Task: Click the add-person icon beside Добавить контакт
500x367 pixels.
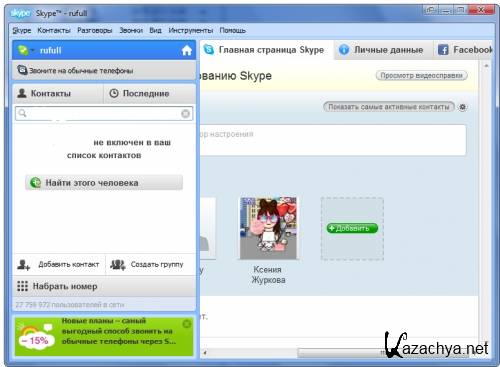Action: click(x=24, y=265)
